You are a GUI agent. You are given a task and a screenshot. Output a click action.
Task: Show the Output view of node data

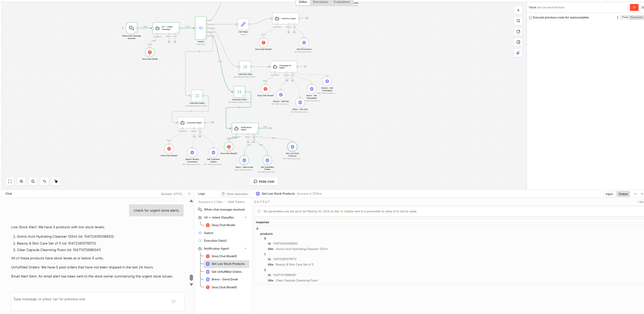(x=623, y=194)
